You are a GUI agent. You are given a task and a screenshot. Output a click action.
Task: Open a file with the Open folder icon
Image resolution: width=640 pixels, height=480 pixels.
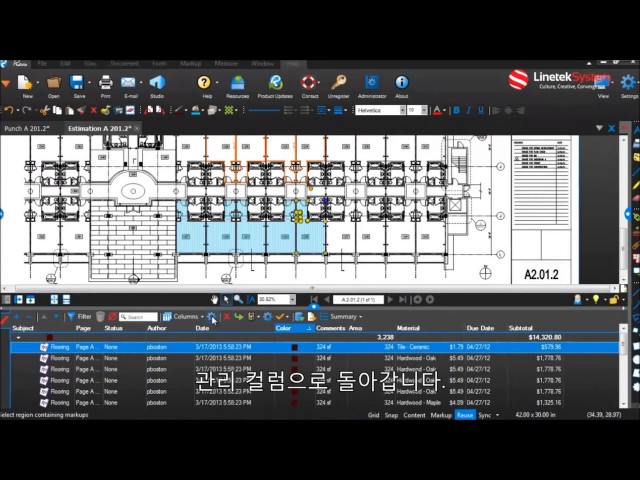coord(53,83)
